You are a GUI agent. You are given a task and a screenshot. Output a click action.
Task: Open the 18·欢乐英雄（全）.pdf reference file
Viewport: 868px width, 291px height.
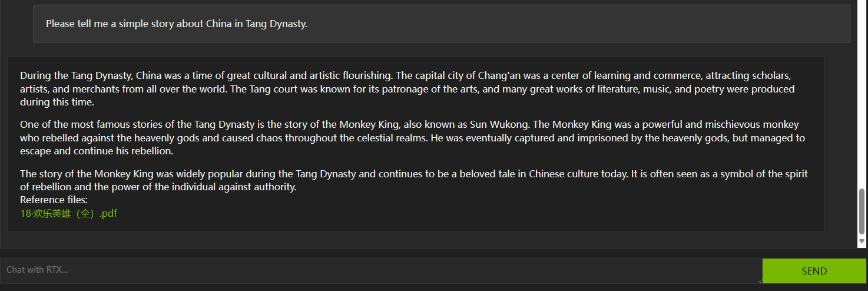(68, 213)
